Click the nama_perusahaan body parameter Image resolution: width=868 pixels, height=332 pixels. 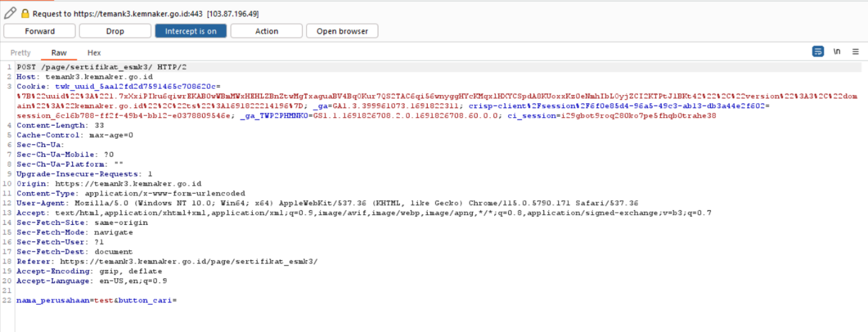(x=53, y=300)
